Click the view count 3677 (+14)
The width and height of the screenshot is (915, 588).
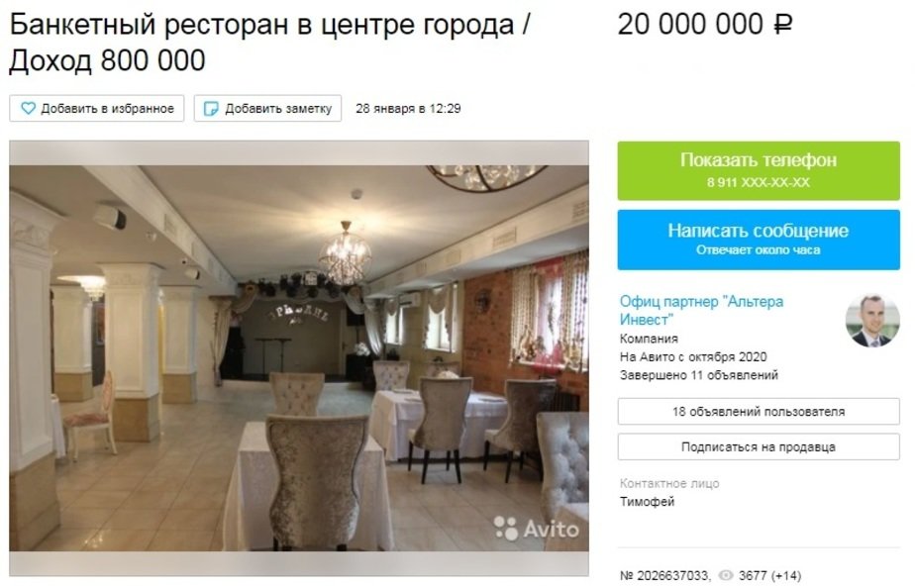click(770, 576)
